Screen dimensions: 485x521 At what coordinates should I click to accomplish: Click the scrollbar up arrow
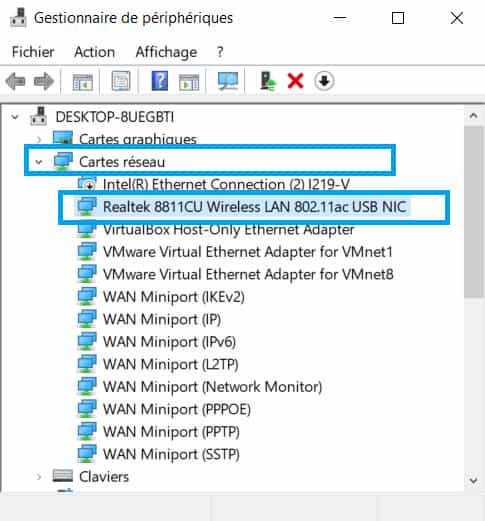(x=473, y=116)
